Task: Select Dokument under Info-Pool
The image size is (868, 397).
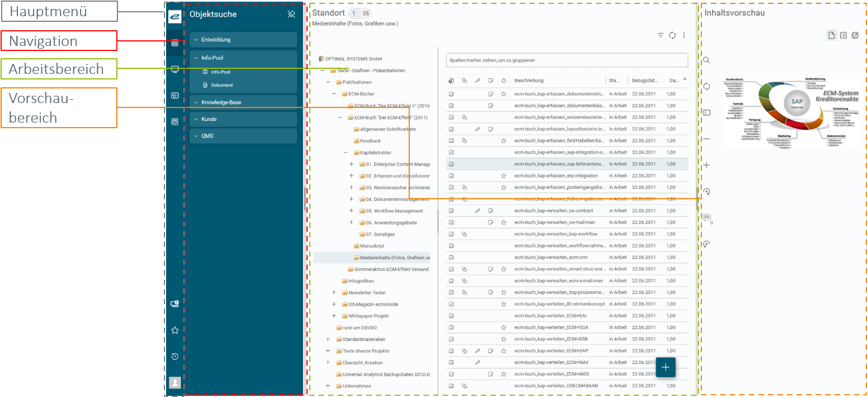Action: click(x=221, y=85)
